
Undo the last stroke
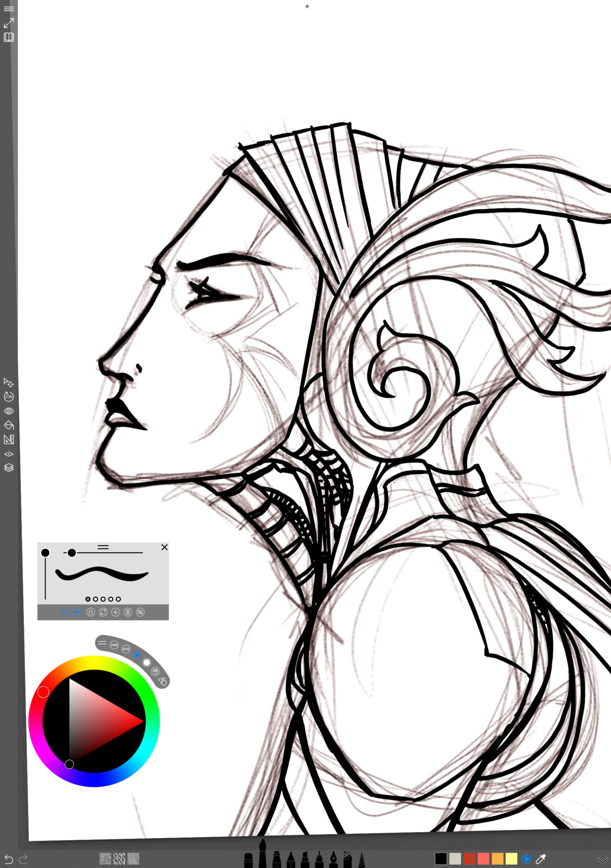click(x=9, y=859)
